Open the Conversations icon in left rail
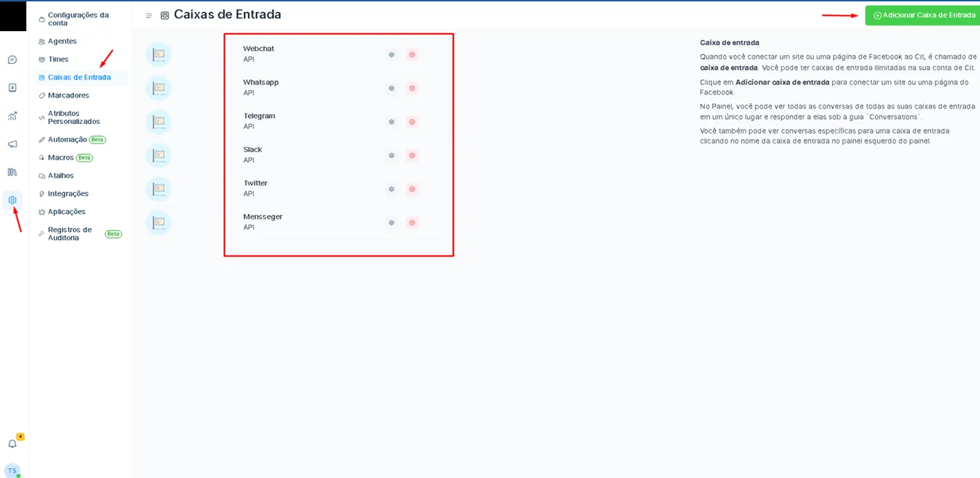This screenshot has height=478, width=980. pos(12,60)
